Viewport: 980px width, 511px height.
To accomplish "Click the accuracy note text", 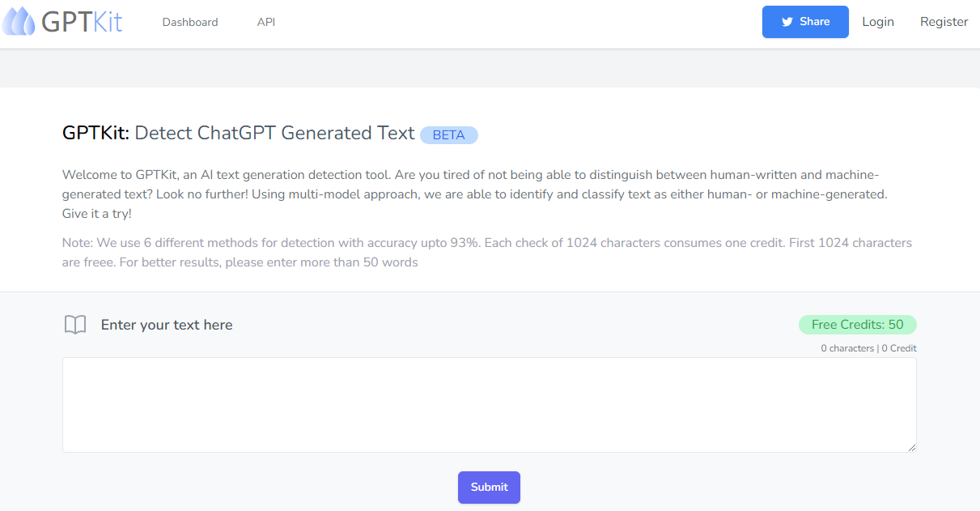I will click(486, 251).
